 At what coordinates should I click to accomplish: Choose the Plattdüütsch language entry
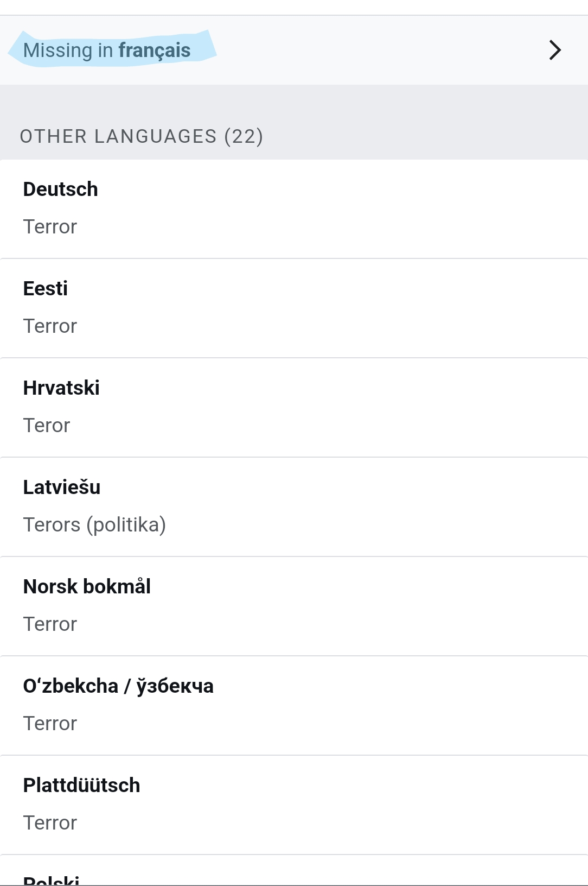tap(81, 786)
